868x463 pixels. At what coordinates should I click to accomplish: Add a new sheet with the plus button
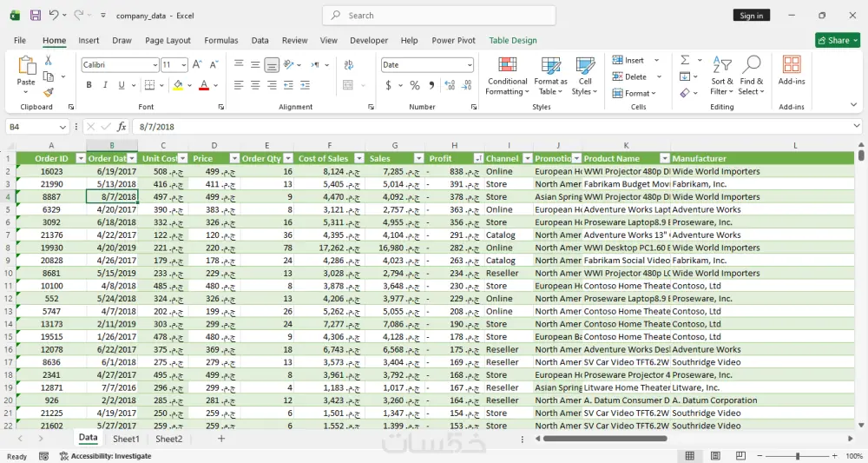pos(220,439)
